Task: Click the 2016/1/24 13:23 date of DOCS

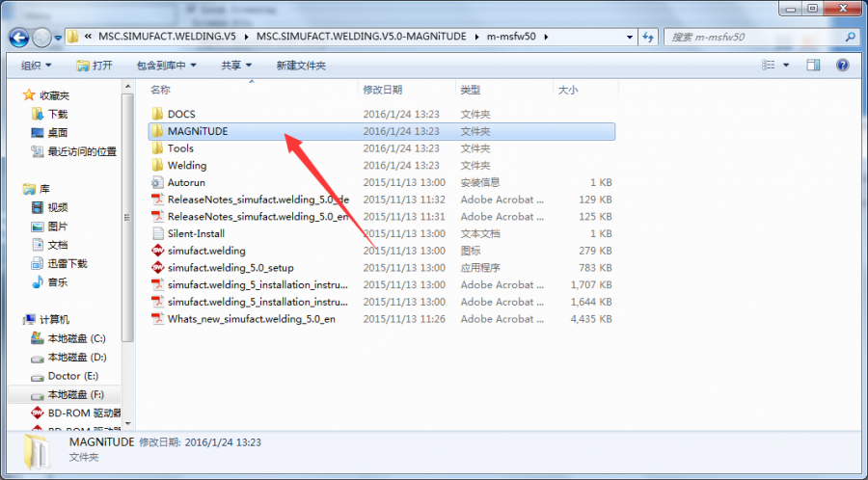Action: tap(401, 115)
